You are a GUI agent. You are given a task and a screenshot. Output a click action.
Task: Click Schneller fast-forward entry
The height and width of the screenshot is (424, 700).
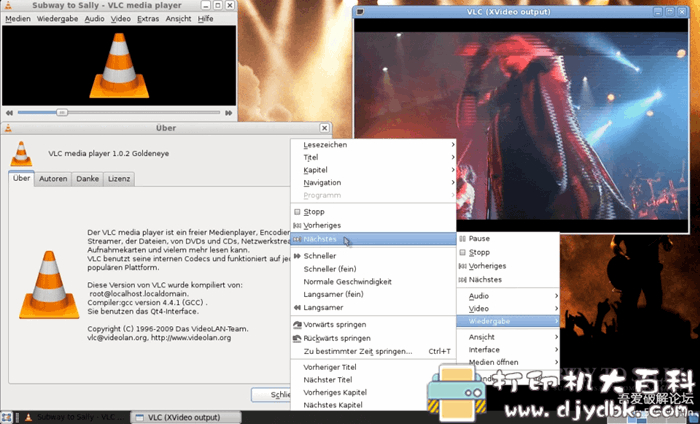coord(373,256)
